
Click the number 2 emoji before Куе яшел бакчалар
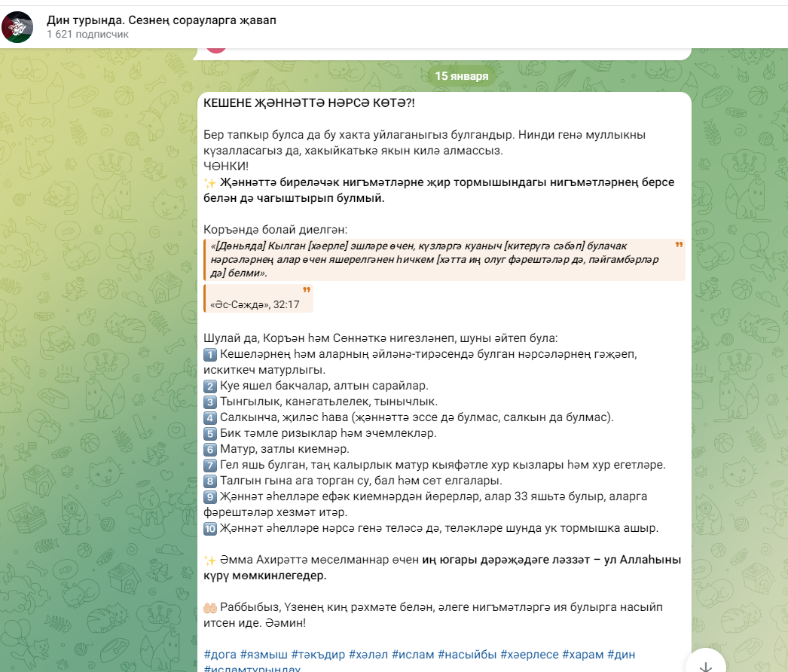click(210, 386)
